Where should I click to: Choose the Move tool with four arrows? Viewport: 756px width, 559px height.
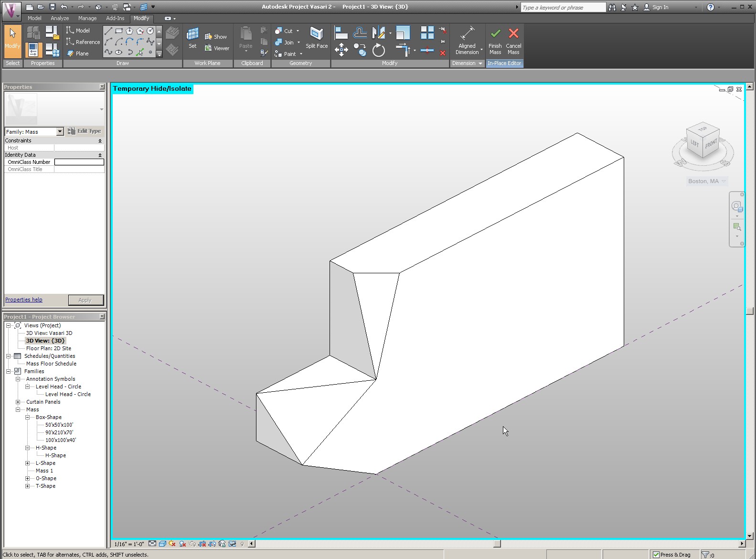[x=341, y=50]
